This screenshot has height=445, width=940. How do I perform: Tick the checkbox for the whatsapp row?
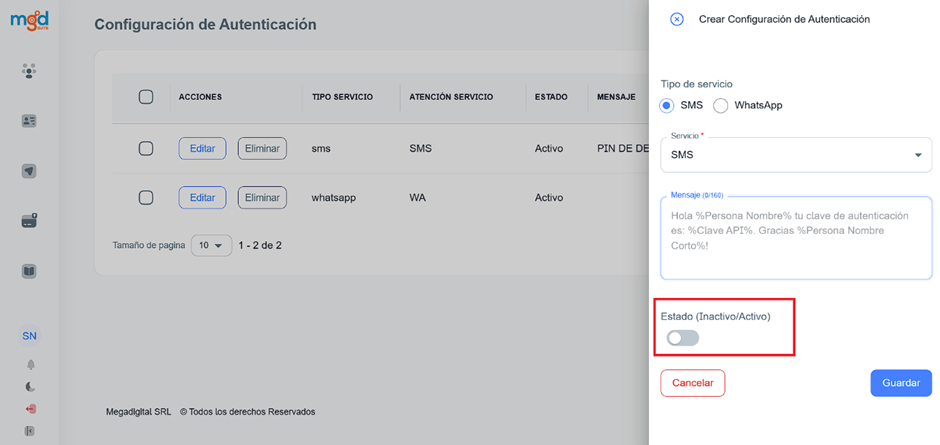tap(145, 198)
